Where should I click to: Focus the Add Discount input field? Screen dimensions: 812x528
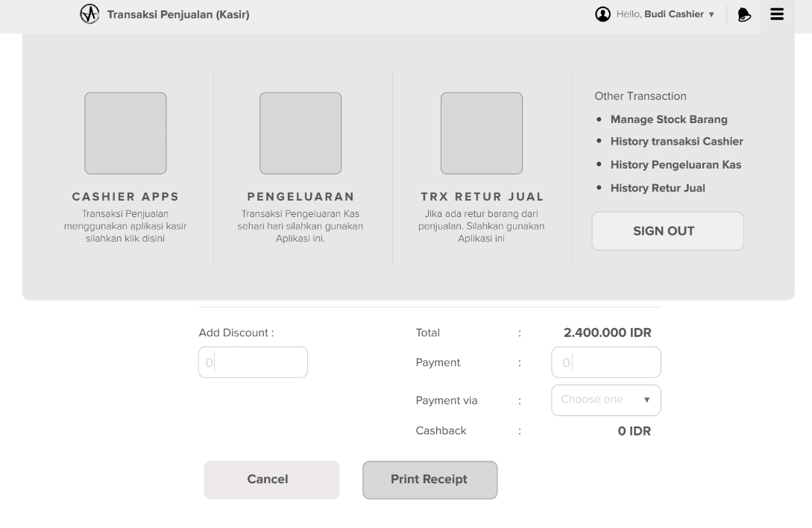[x=253, y=362]
